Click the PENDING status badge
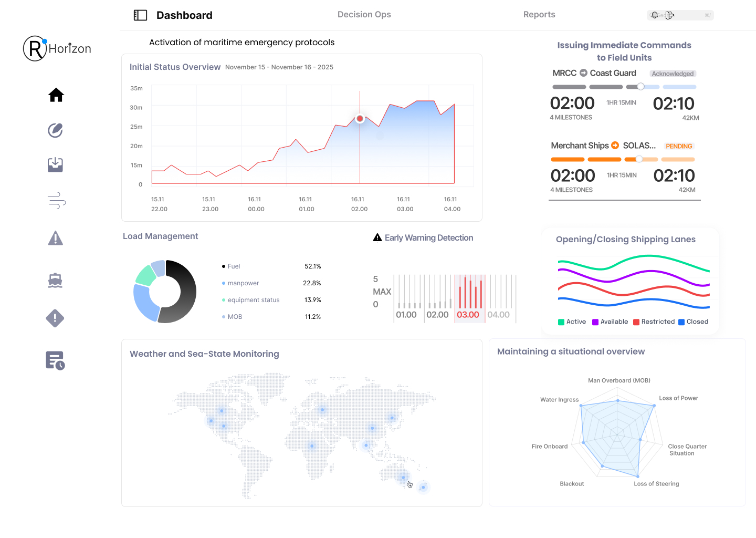This screenshot has height=538, width=756. point(679,146)
